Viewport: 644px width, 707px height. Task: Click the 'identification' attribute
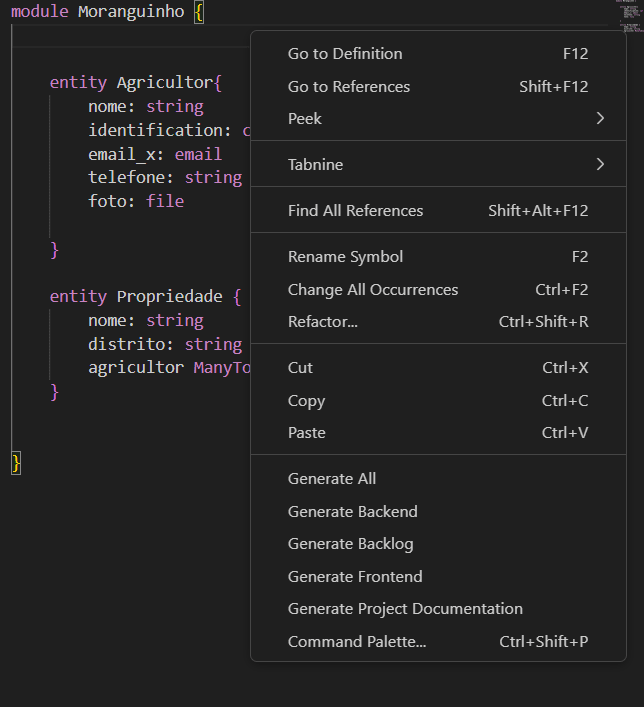[x=155, y=130]
